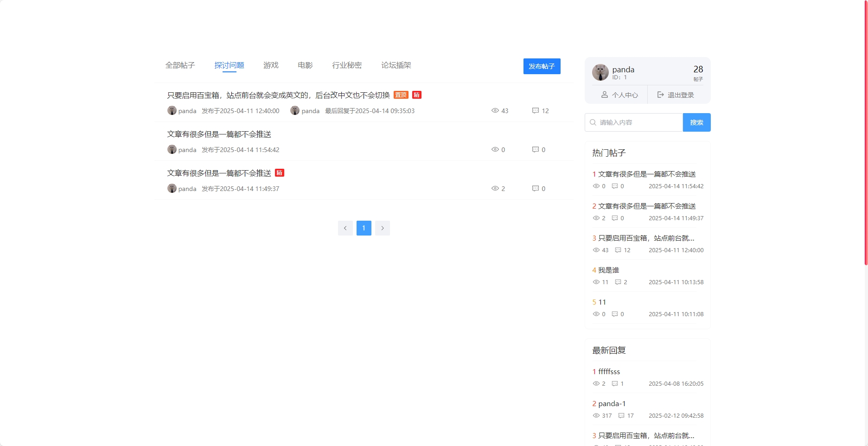
Task: Click the post count 28 in the user card
Action: pos(698,69)
